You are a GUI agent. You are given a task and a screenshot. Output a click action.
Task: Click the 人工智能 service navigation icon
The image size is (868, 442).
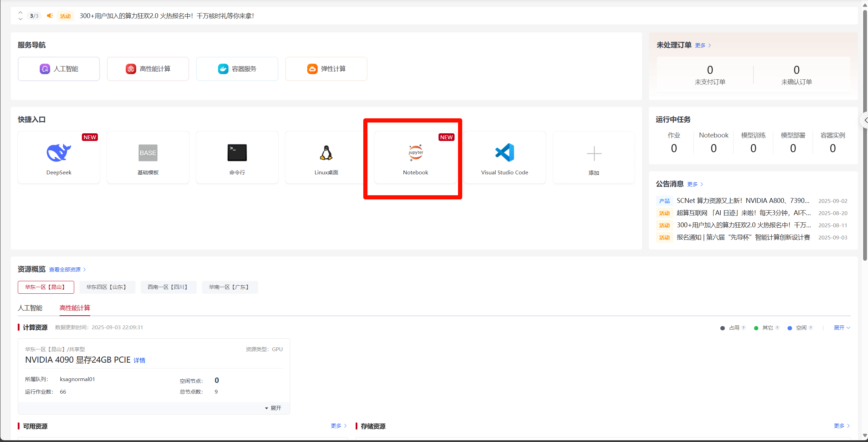(x=45, y=69)
